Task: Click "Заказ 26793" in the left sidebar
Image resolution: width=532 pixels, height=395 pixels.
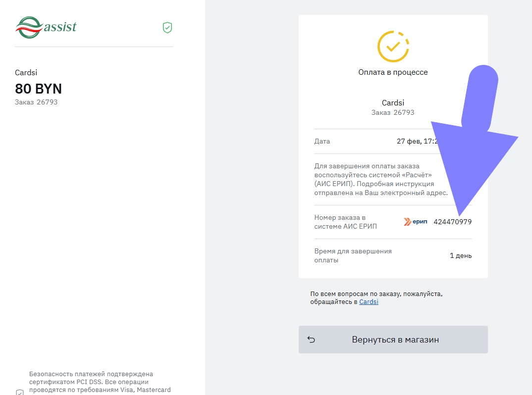Action: pos(37,102)
